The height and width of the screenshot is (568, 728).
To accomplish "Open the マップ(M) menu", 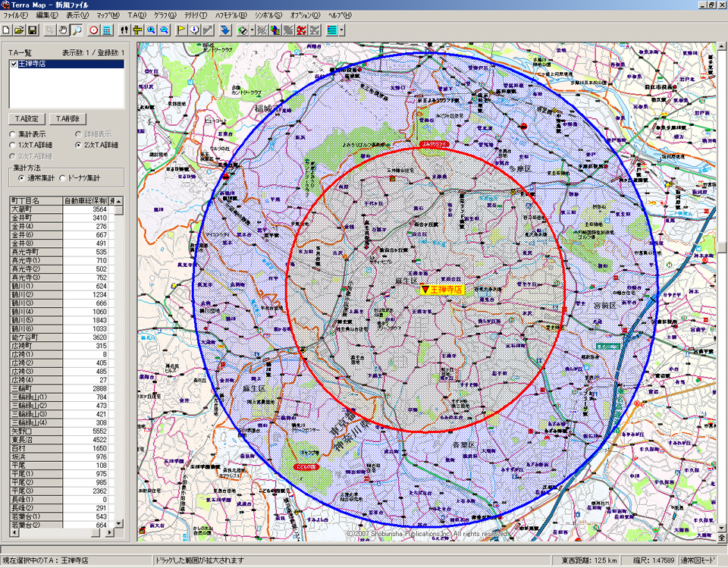I will [x=108, y=15].
